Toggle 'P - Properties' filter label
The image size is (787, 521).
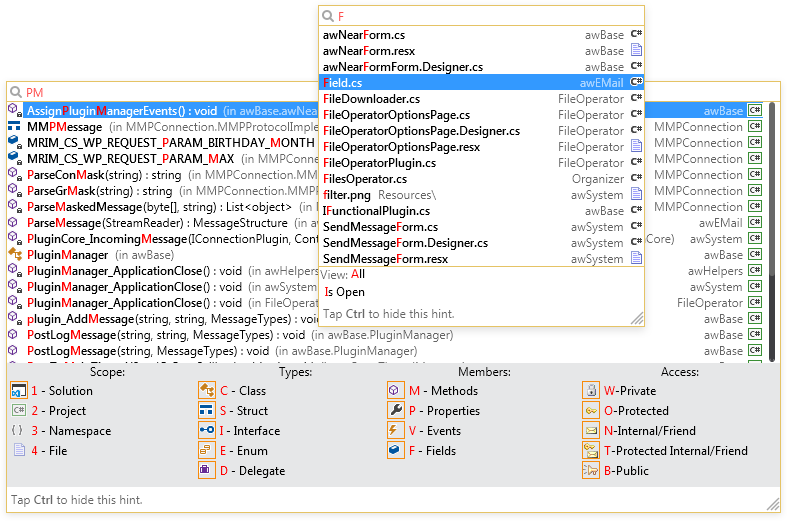pos(444,411)
